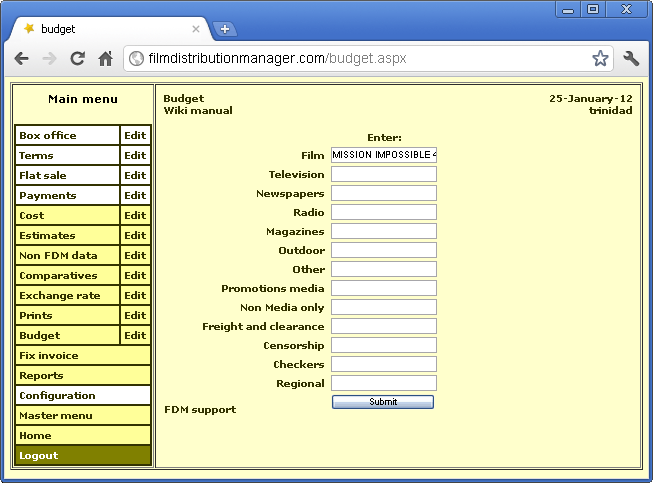Bookmark this page with the star icon

tap(599, 59)
